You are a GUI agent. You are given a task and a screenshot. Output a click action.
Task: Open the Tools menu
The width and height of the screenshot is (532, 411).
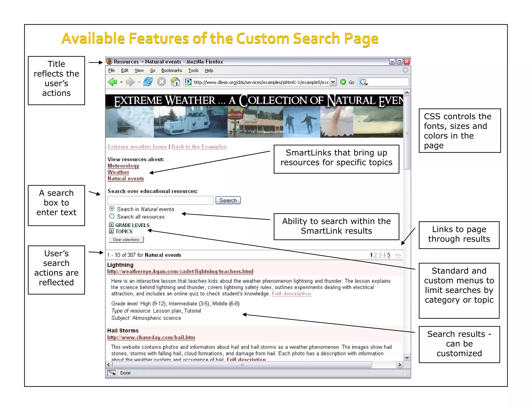point(193,70)
